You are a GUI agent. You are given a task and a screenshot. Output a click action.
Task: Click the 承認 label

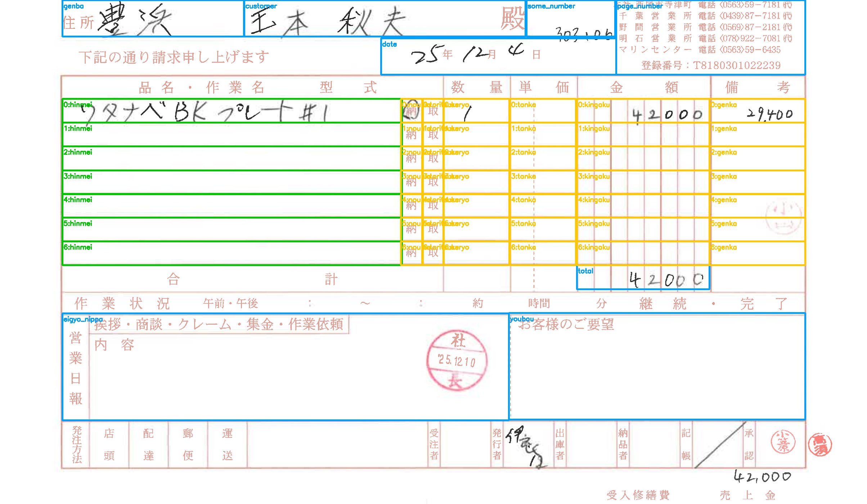pos(749,445)
